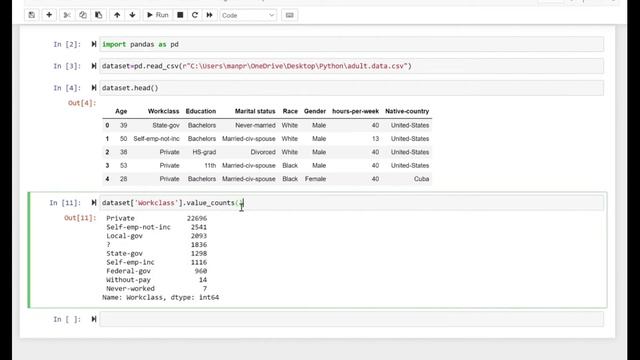
Task: Insert a new cell with the plus icon
Action: click(49, 15)
